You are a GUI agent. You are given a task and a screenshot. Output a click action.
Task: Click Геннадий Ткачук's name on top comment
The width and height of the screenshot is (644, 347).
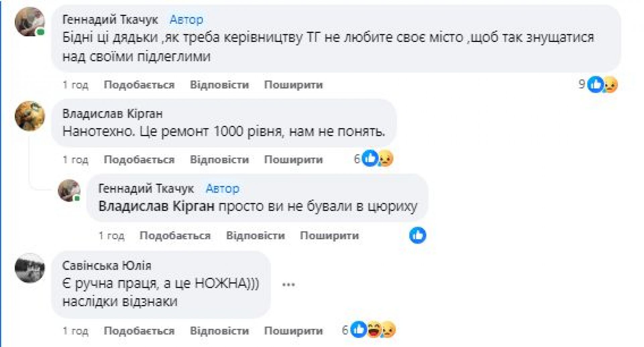click(x=110, y=20)
